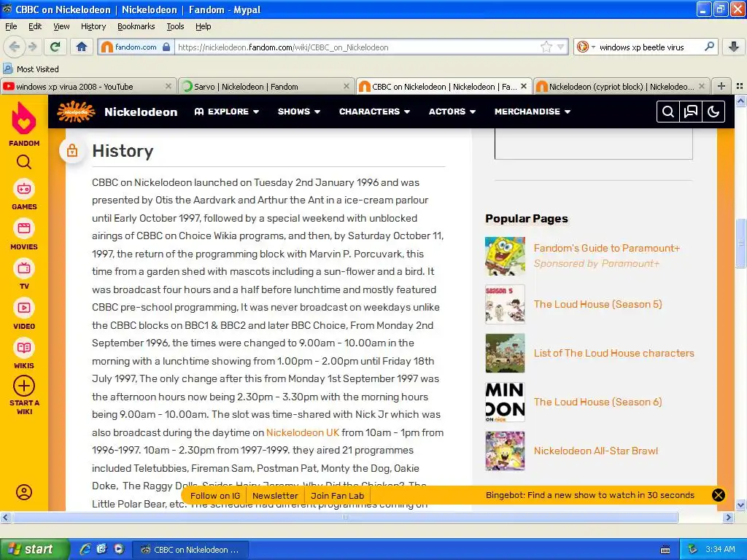Open the address bar history dropdown arrow
Screen dimensions: 747x560
tap(561, 47)
